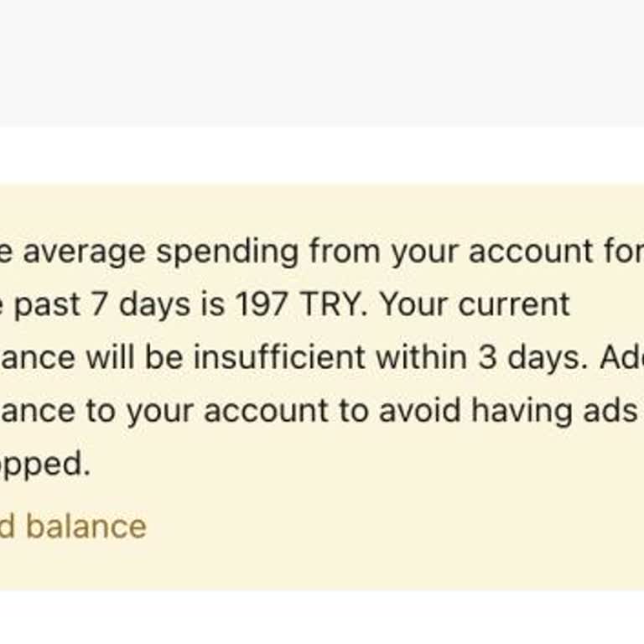Click the word "past" on the second line
This screenshot has width=644, height=644.
(x=50, y=304)
